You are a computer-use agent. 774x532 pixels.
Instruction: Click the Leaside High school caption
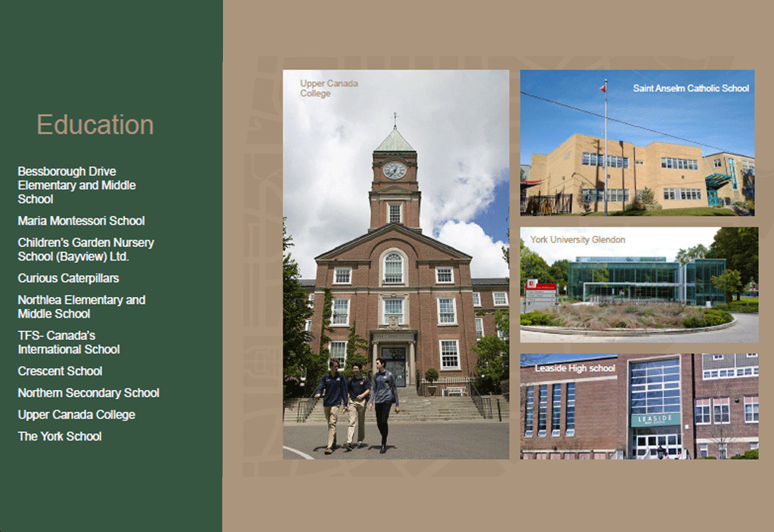[575, 368]
